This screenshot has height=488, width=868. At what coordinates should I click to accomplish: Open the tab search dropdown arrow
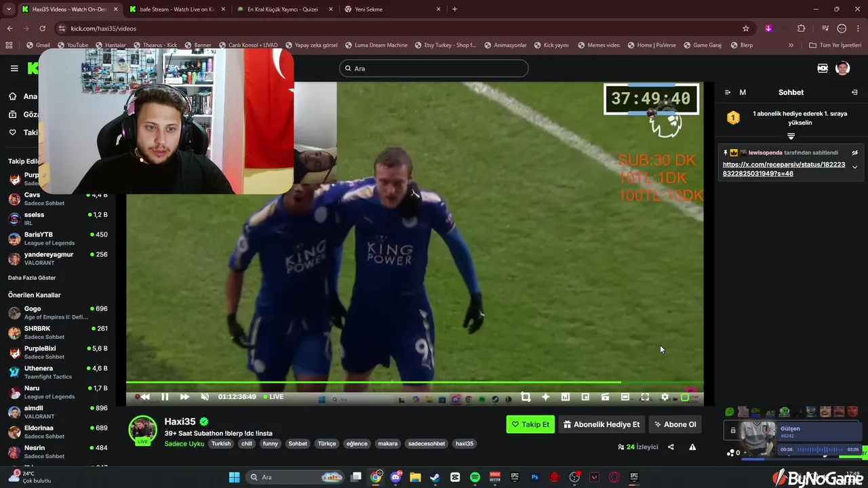9,9
